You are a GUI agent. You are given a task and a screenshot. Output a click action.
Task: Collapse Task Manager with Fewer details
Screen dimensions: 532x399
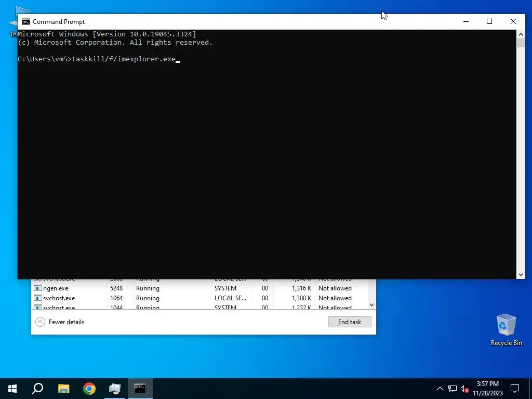60,322
